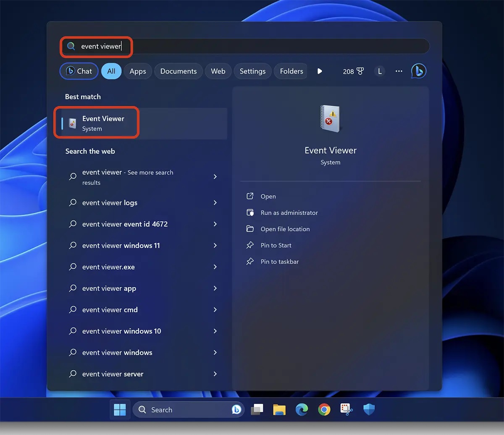The image size is (504, 435).
Task: Open Bing icon at top right
Action: (x=418, y=71)
